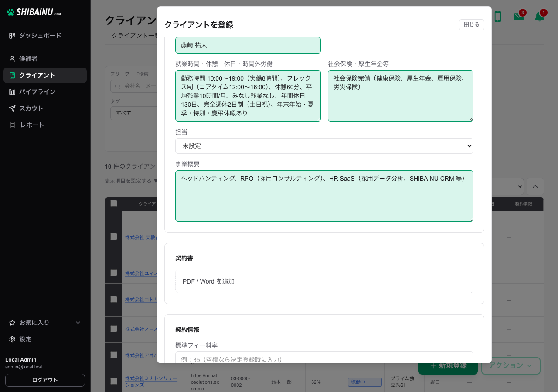Check the row box for 株式会社ユイ
The image size is (558, 392).
point(114,273)
